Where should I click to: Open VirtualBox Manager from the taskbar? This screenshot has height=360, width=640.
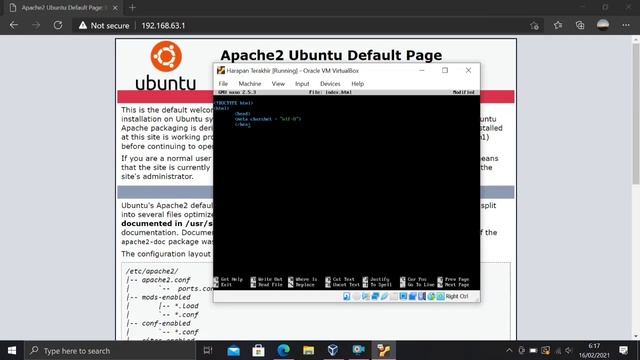point(333,351)
